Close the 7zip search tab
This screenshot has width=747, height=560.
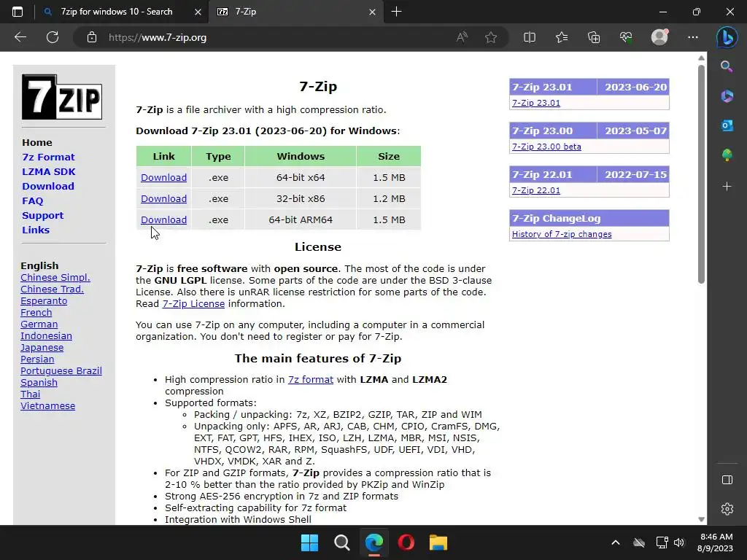[198, 12]
